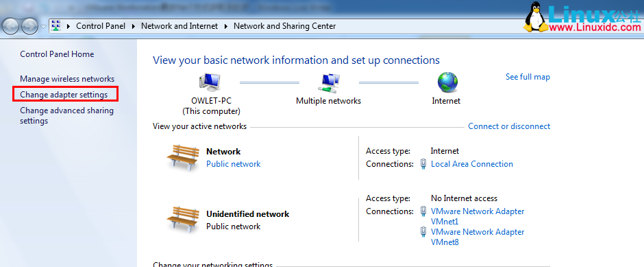Open Change adapter settings

tap(64, 95)
